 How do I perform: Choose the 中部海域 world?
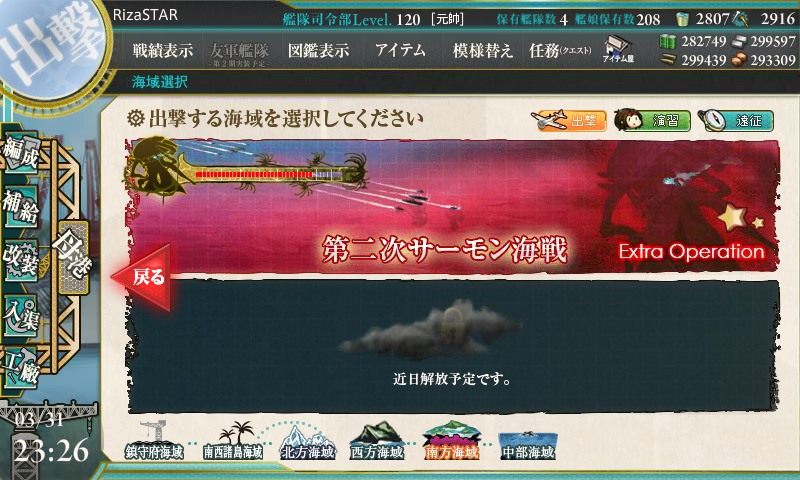coord(528,443)
